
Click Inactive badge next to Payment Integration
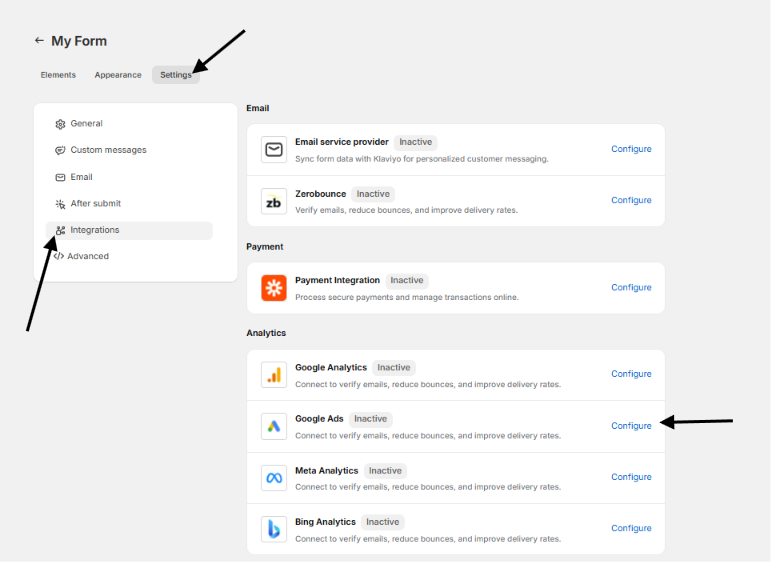click(x=407, y=280)
